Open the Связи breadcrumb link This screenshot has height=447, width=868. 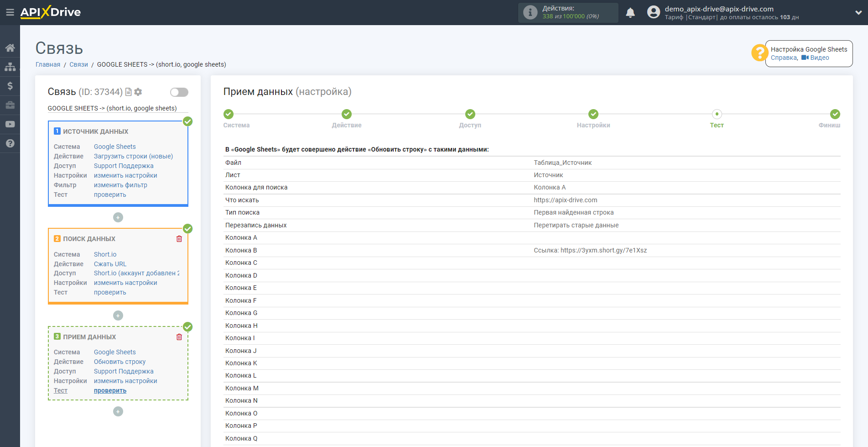coord(78,64)
